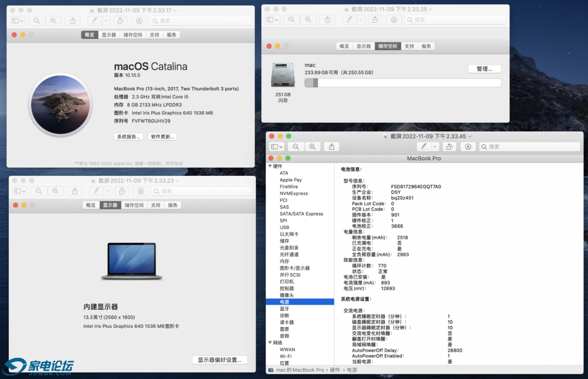Collapse the 网络 tree section

270,343
